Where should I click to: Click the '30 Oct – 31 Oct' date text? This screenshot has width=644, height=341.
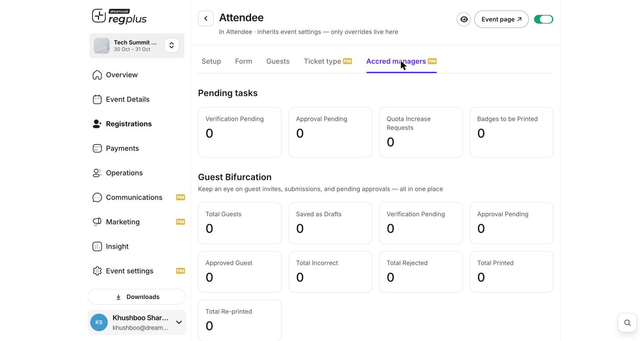click(x=132, y=49)
